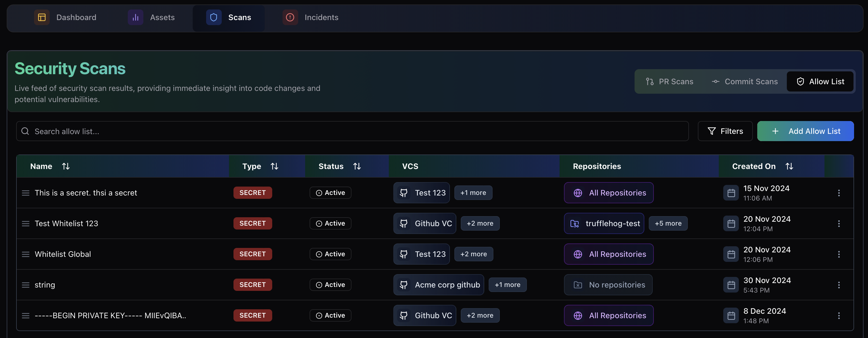Click SECRET type badge on first row
868x338 pixels.
click(252, 193)
